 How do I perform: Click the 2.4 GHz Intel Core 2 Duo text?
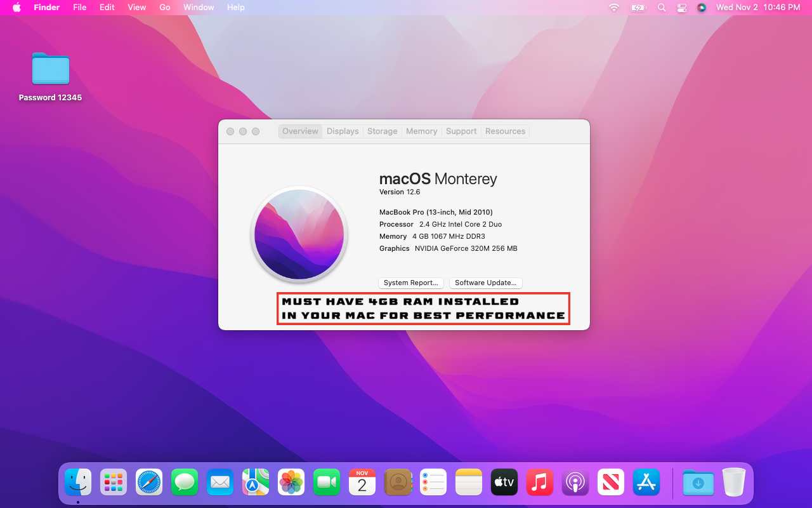(x=461, y=224)
